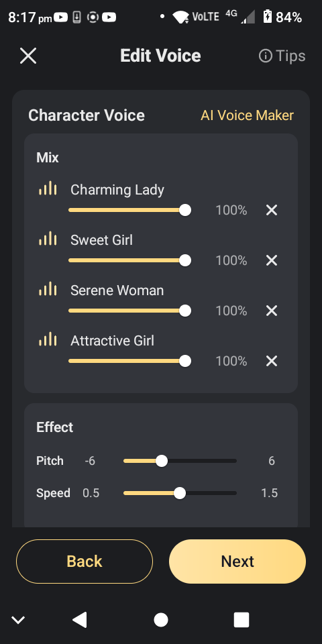Click the Back button
322x644 pixels.
(x=85, y=561)
